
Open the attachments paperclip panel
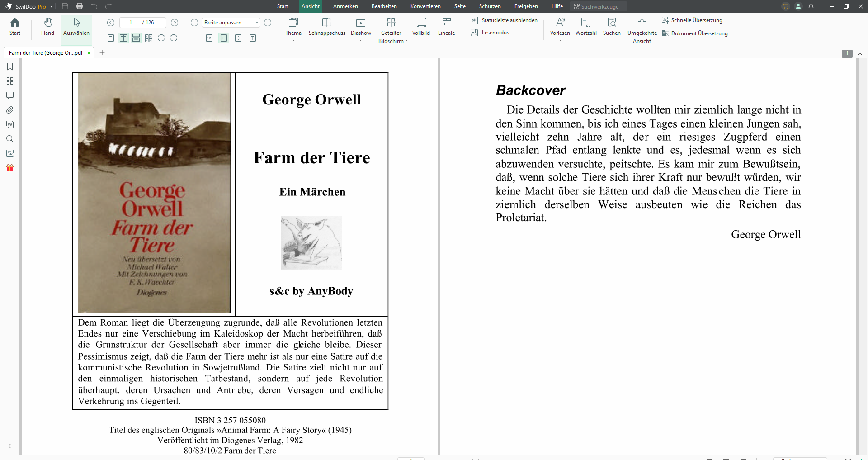10,110
